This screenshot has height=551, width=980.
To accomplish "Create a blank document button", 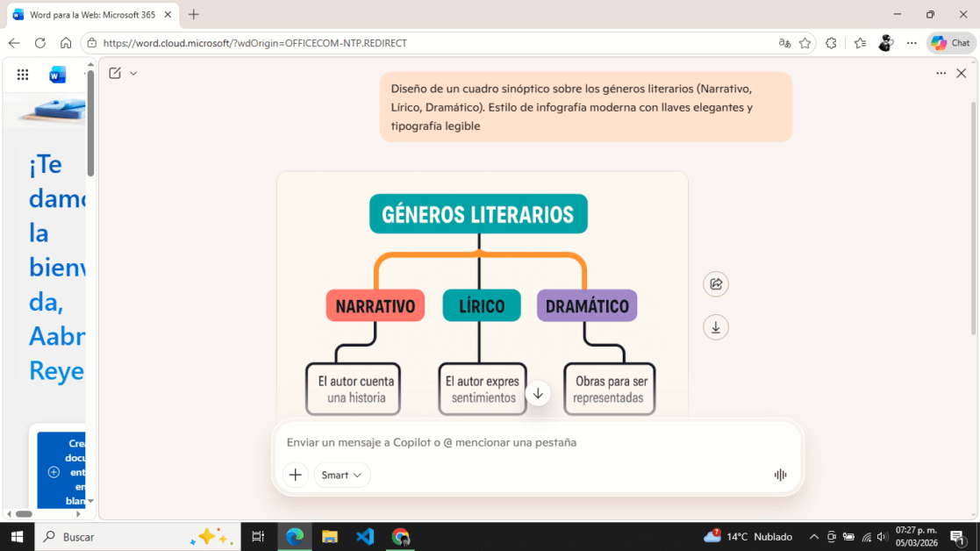I will (61, 471).
